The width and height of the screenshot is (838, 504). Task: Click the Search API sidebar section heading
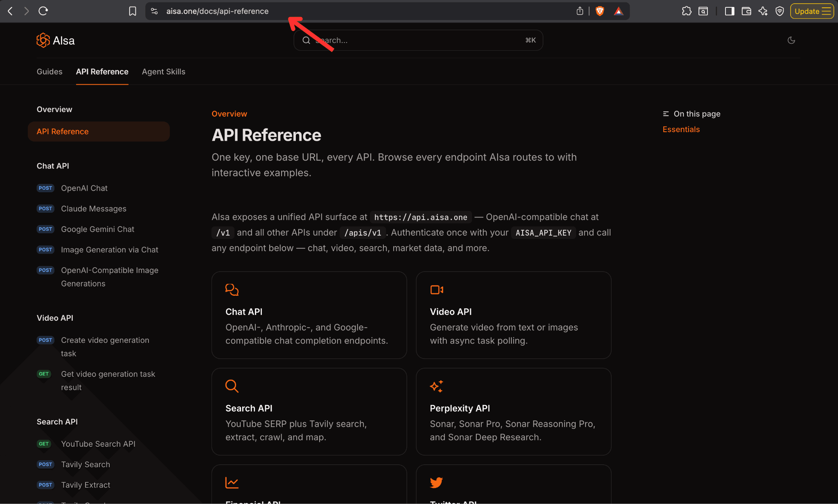coord(57,422)
